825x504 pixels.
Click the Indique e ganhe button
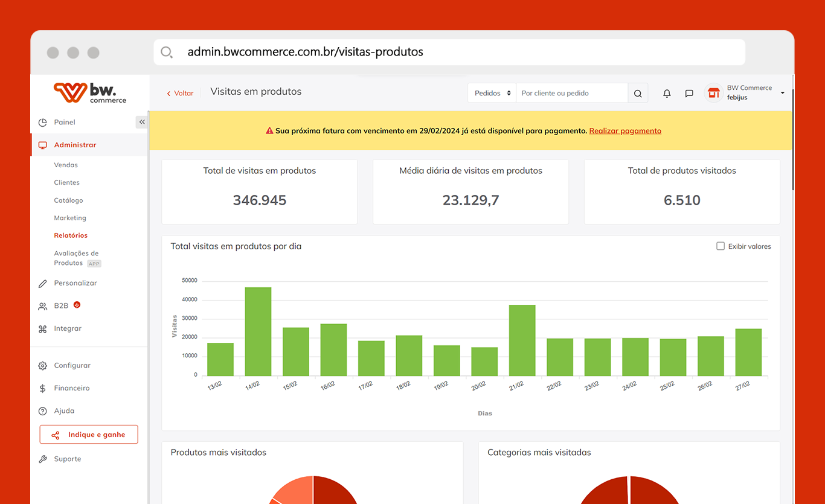[x=89, y=435]
